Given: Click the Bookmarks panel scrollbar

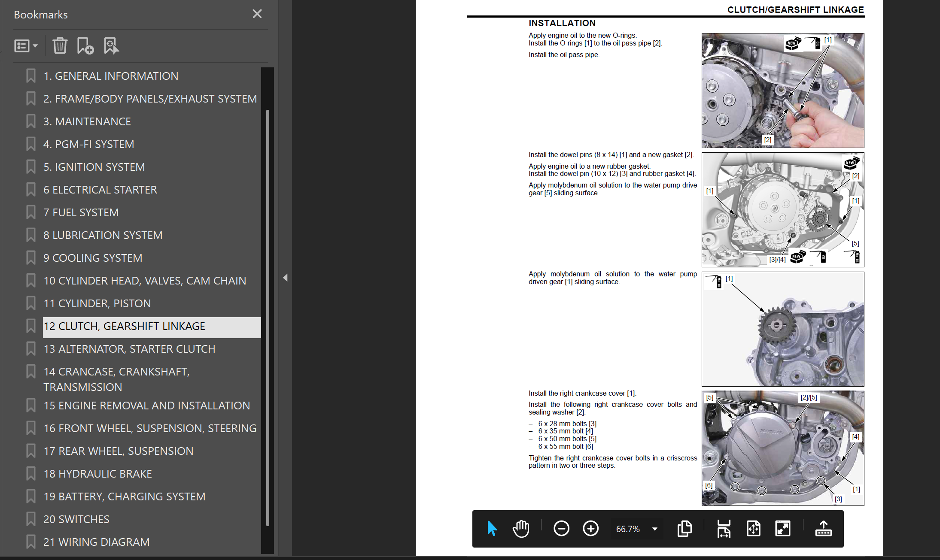Looking at the screenshot, I should pyautogui.click(x=268, y=318).
